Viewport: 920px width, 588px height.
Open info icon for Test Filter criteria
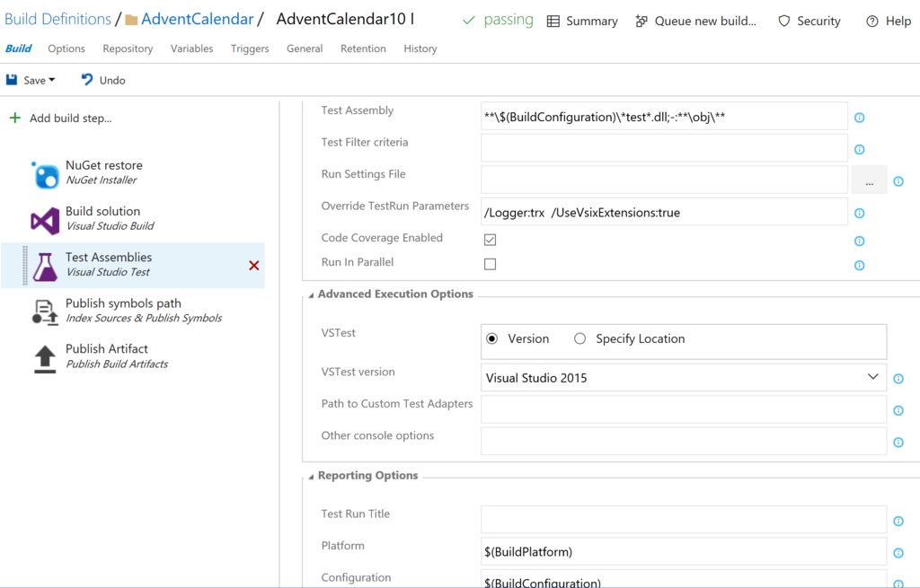tap(860, 150)
